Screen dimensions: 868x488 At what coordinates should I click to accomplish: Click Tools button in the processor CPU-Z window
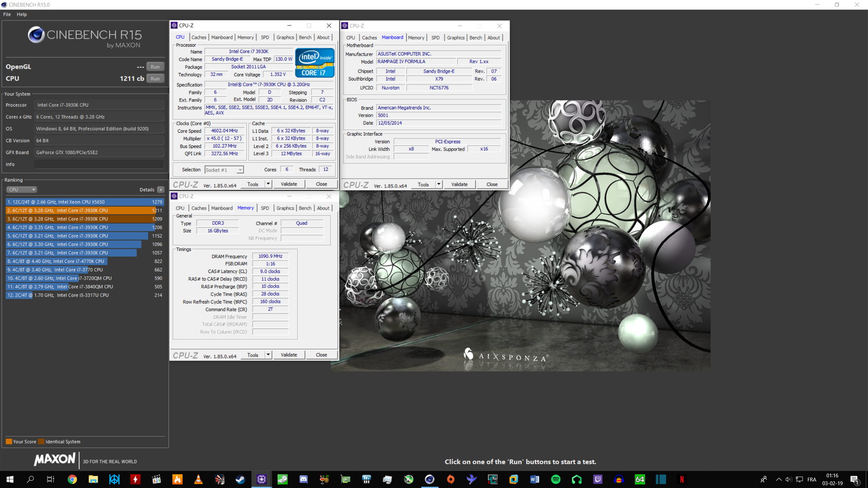pos(253,184)
